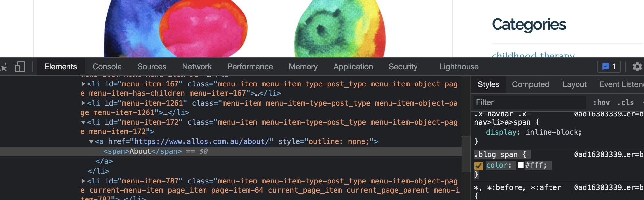
Task: Toggle :hov element state panel
Action: pyautogui.click(x=601, y=102)
